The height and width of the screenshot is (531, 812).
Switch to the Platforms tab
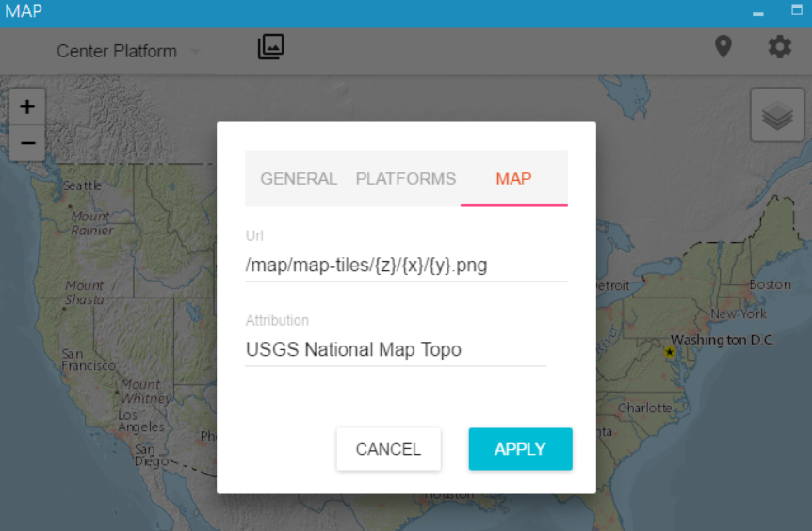click(405, 179)
